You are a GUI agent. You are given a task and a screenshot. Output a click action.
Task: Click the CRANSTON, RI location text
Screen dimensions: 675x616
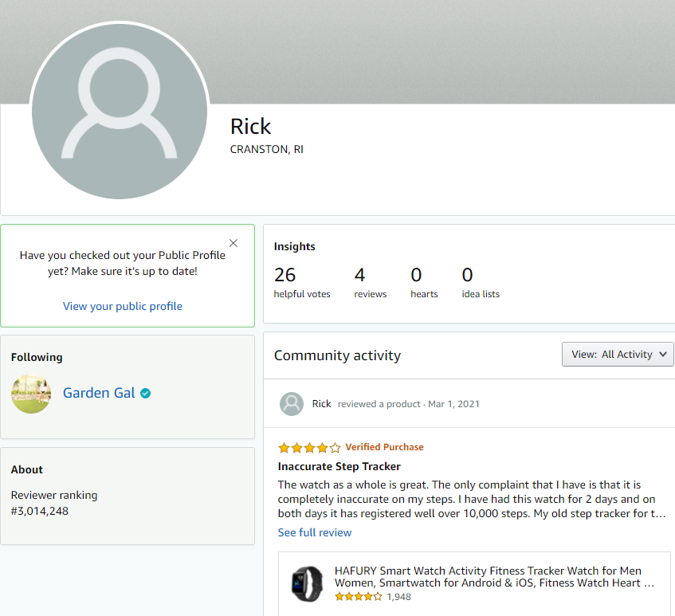click(x=266, y=149)
